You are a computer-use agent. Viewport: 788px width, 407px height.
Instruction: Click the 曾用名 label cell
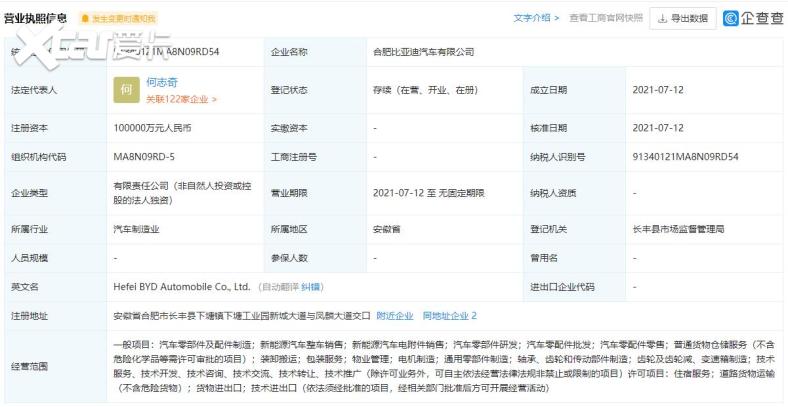pos(575,258)
